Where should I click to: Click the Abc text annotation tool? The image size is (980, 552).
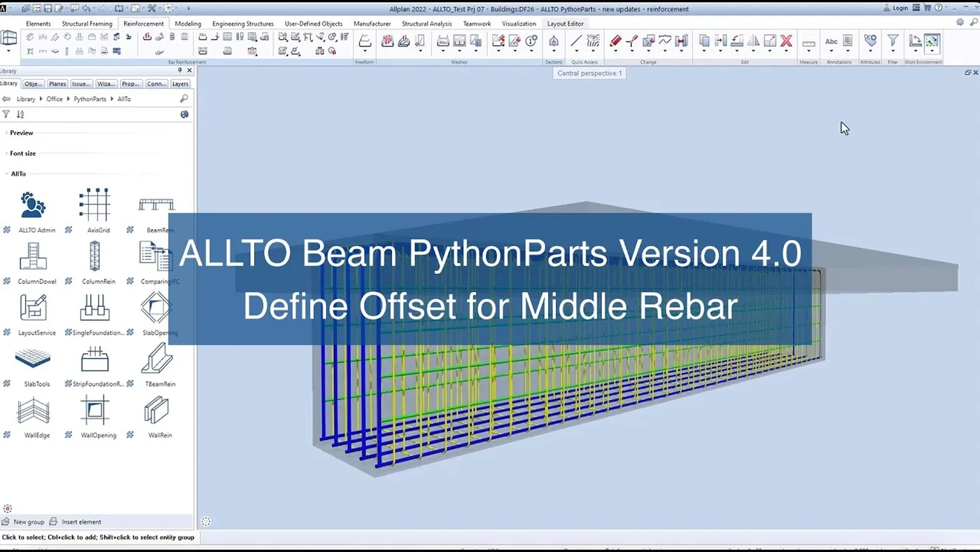click(x=832, y=41)
